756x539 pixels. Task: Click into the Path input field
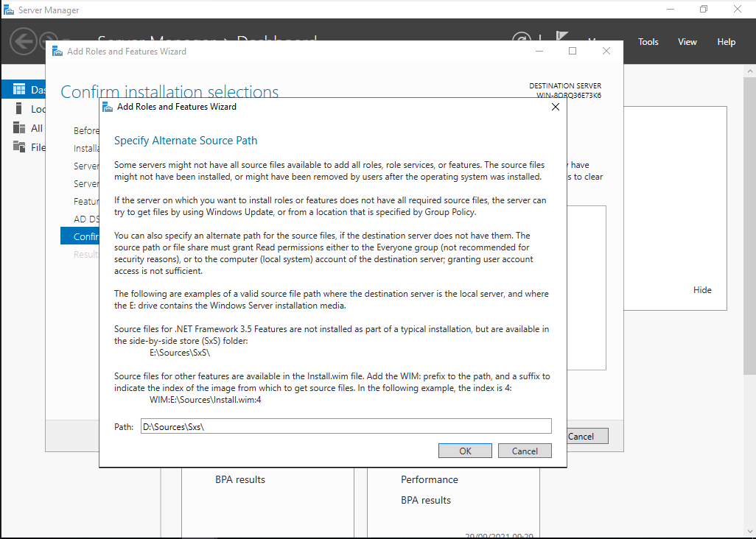346,426
